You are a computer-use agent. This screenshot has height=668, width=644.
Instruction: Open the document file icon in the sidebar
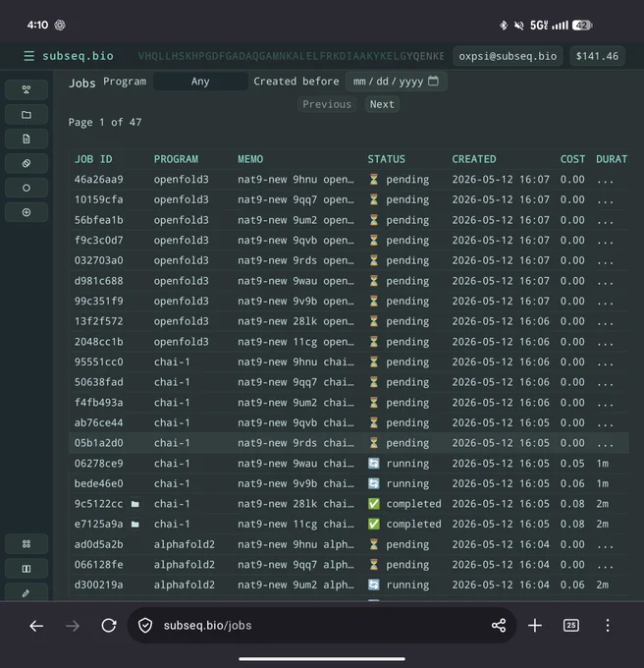(x=27, y=139)
